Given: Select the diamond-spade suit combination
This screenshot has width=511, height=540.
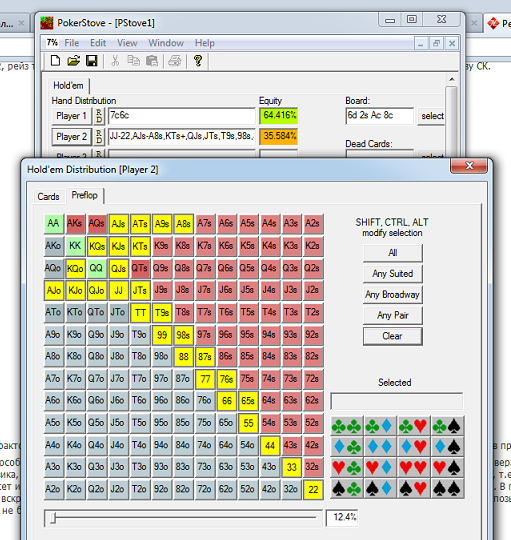Looking at the screenshot, I should coord(447,447).
